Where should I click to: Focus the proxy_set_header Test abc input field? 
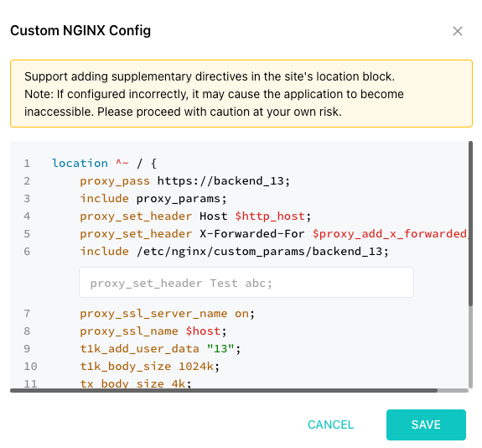tap(246, 283)
